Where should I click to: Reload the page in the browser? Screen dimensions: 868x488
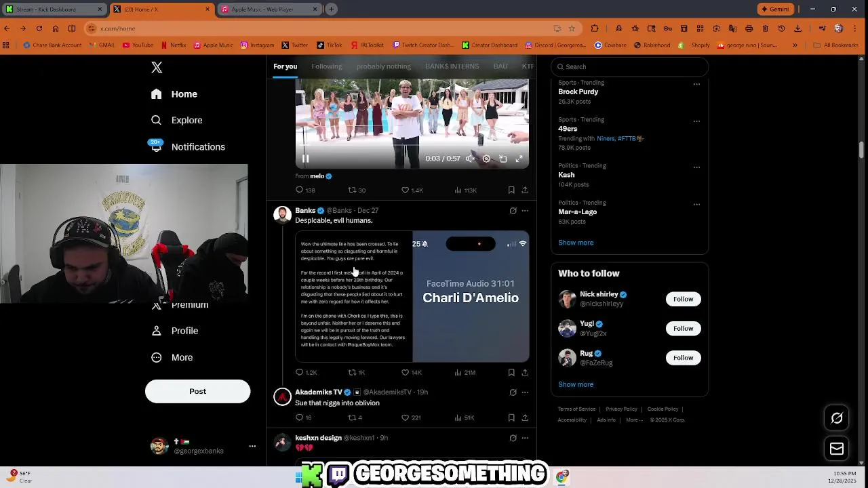(39, 28)
